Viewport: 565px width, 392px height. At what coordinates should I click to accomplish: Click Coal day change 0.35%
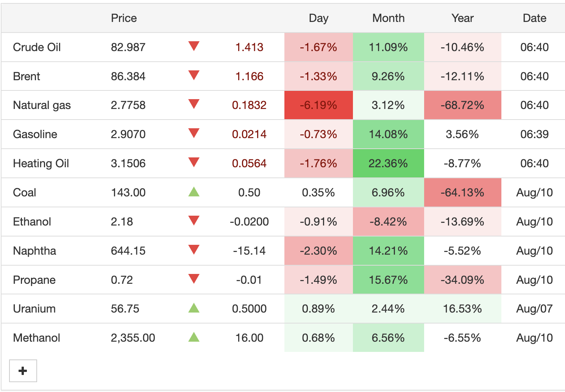point(318,193)
